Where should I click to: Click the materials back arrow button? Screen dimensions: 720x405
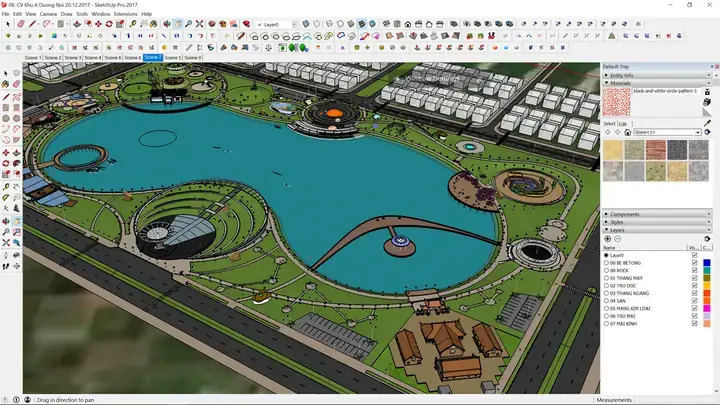(608, 132)
